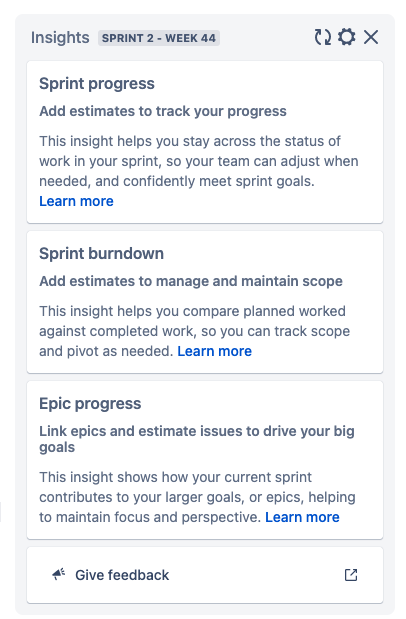Open Learn more for Epic progress
The image size is (406, 619).
coord(302,517)
